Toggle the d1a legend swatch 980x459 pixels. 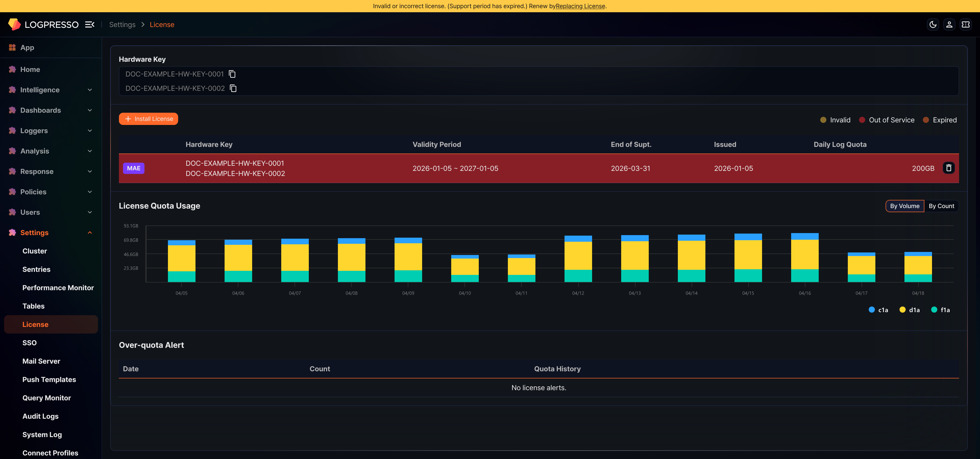click(x=902, y=310)
